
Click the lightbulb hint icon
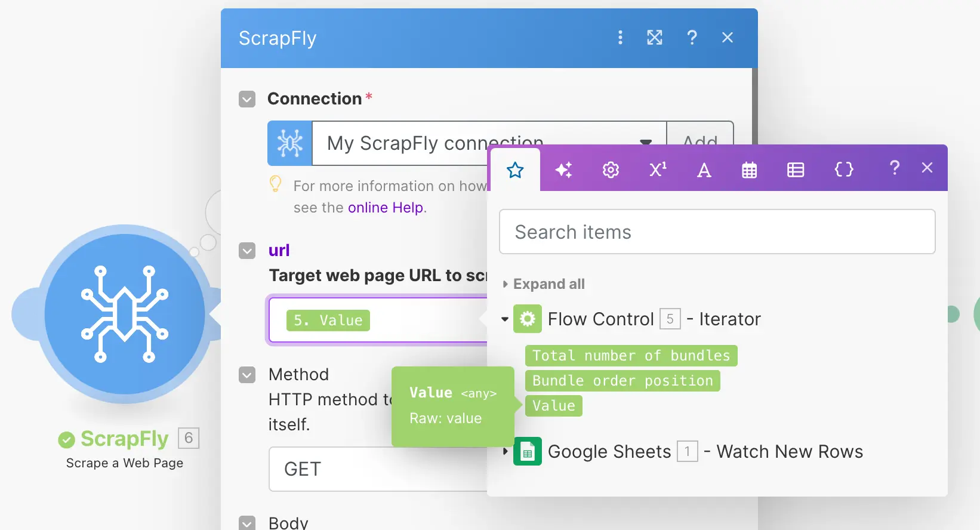coord(275,184)
